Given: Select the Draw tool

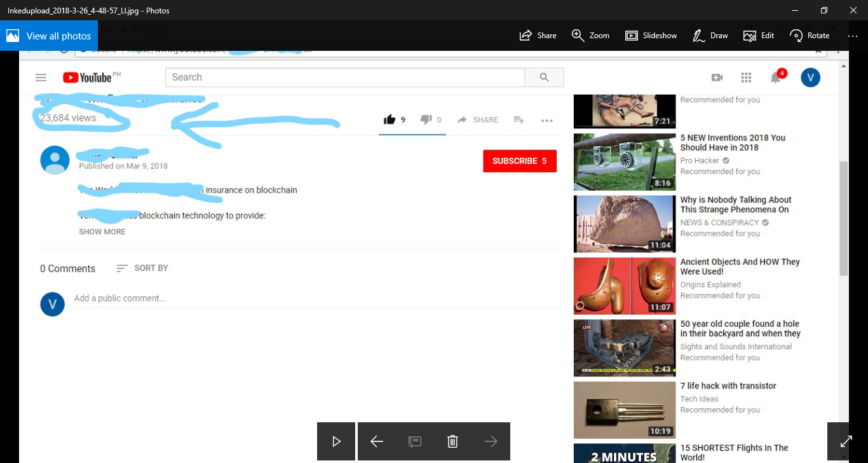Looking at the screenshot, I should coord(710,36).
